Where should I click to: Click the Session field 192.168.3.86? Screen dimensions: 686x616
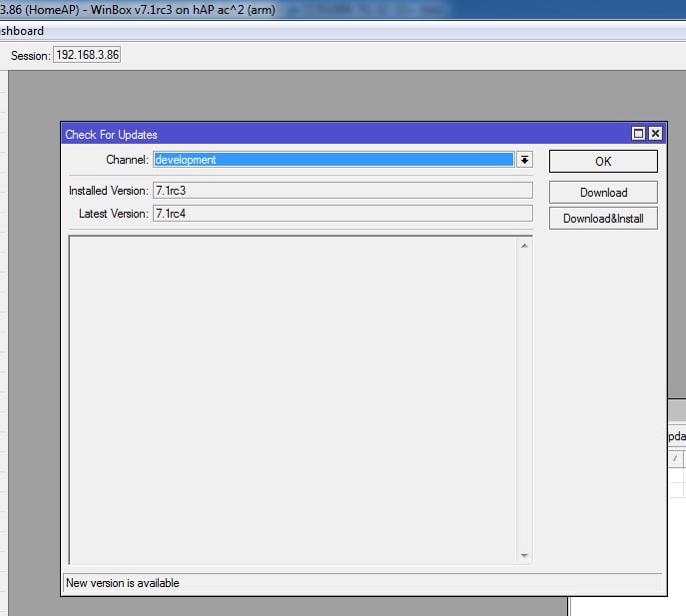(87, 55)
